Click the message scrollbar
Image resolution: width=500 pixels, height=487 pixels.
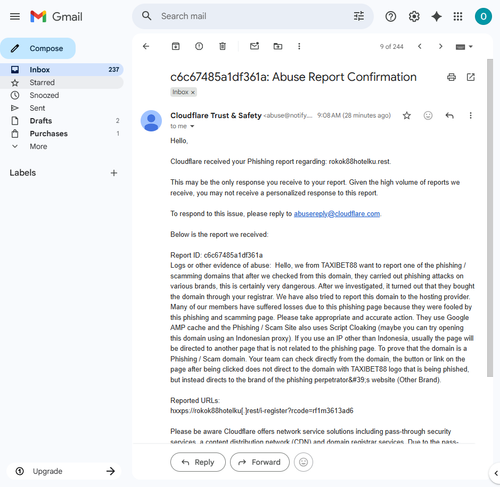pos(490,218)
